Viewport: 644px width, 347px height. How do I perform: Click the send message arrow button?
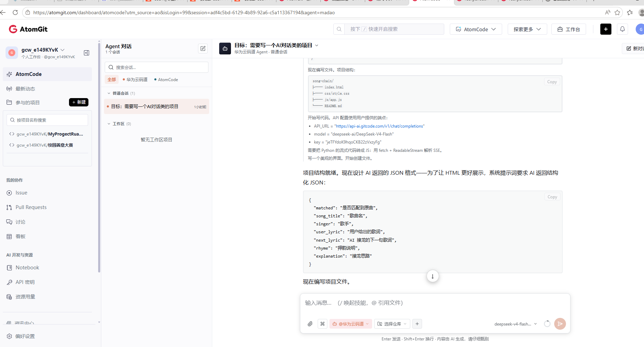pos(560,324)
